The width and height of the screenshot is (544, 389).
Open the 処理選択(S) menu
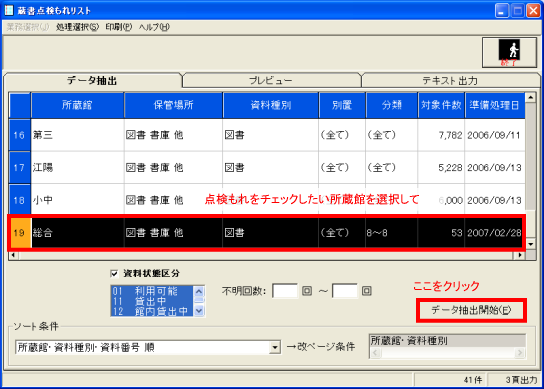click(77, 27)
